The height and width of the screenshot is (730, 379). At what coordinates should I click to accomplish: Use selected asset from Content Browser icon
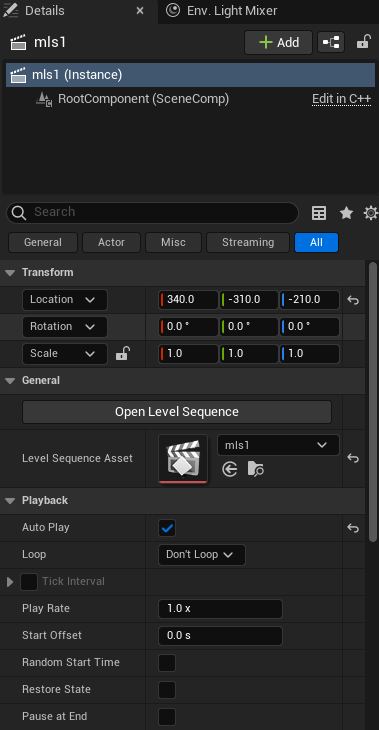click(x=230, y=469)
